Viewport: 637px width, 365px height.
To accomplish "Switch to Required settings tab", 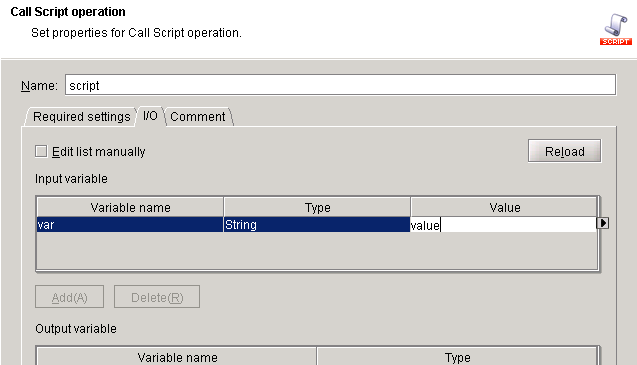I will (81, 117).
